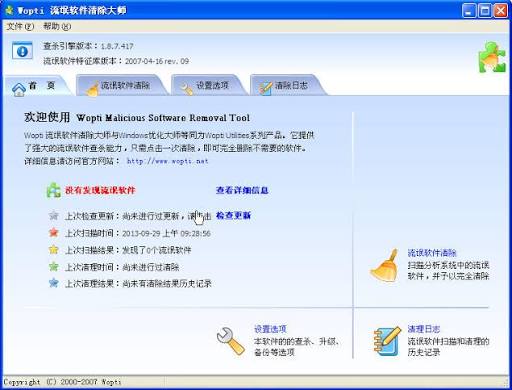The width and height of the screenshot is (512, 390).
Task: Switch to the 流氓软件清除 tab
Action: click(122, 85)
